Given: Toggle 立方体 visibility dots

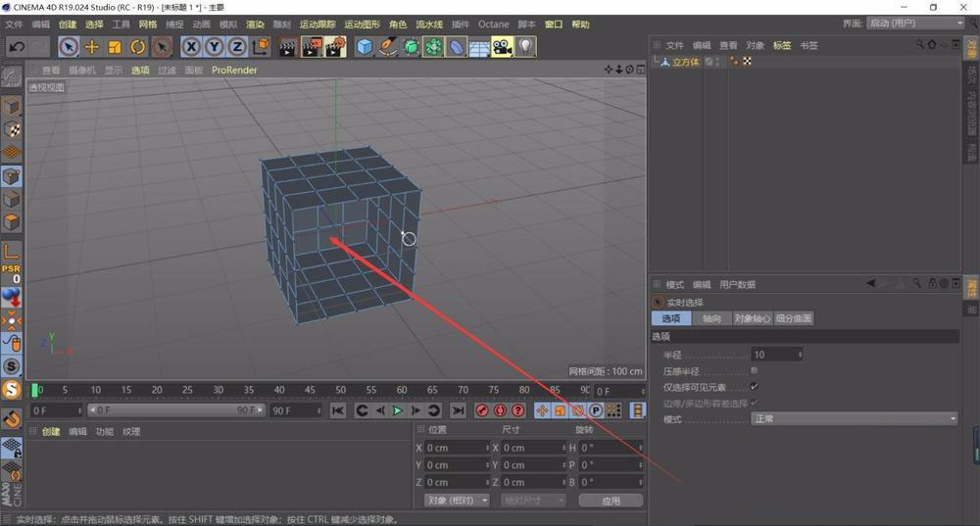Looking at the screenshot, I should 717,62.
